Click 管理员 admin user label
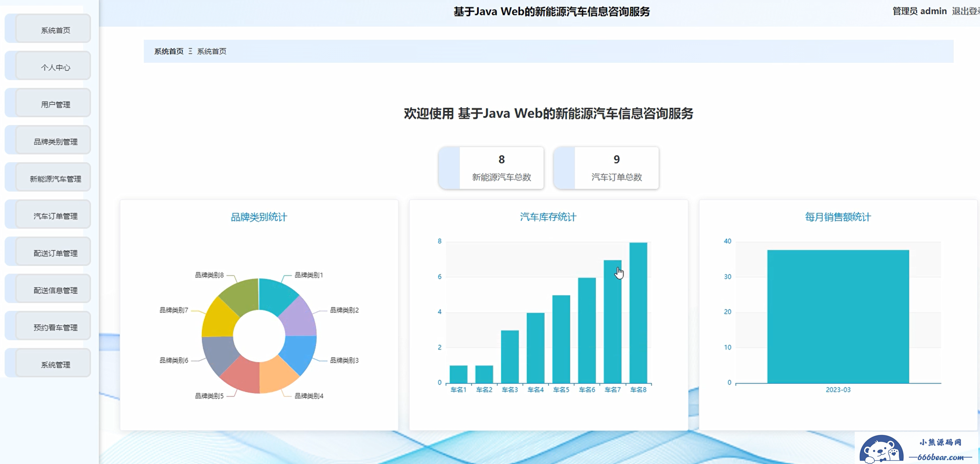 pyautogui.click(x=919, y=11)
